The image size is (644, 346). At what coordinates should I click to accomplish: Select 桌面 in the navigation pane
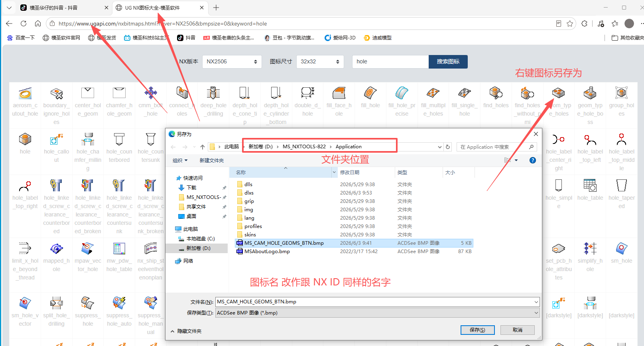tap(191, 216)
